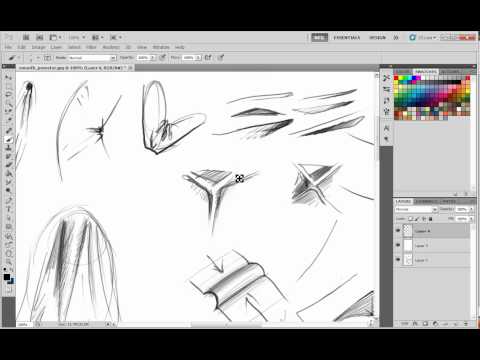Select the Pen tool
The width and height of the screenshot is (480, 360).
pos(9,200)
